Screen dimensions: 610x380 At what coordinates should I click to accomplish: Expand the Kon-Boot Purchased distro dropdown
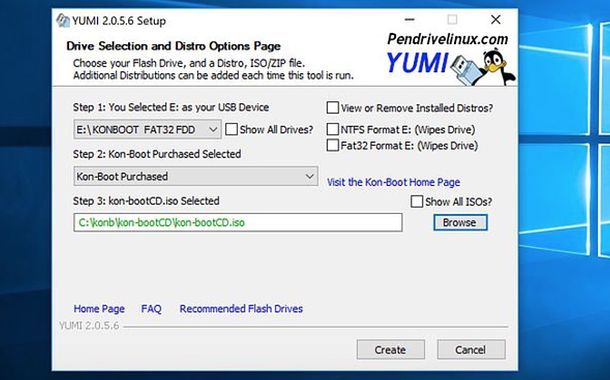click(196, 176)
